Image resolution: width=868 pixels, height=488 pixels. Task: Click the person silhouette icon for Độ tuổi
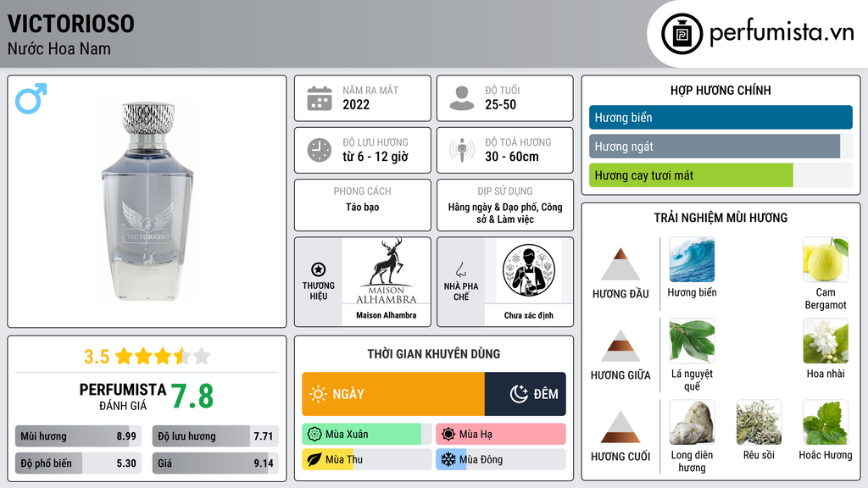(462, 98)
